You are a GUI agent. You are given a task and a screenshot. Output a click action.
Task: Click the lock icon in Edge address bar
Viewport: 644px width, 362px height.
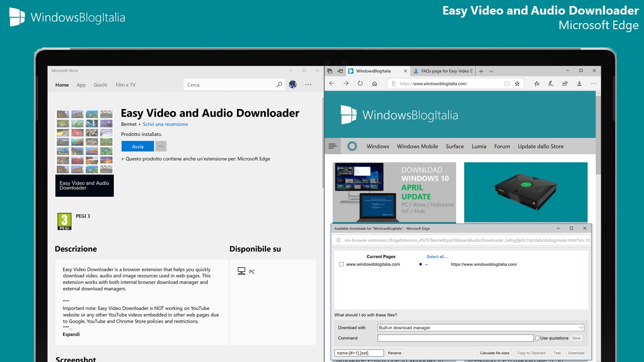pyautogui.click(x=394, y=83)
